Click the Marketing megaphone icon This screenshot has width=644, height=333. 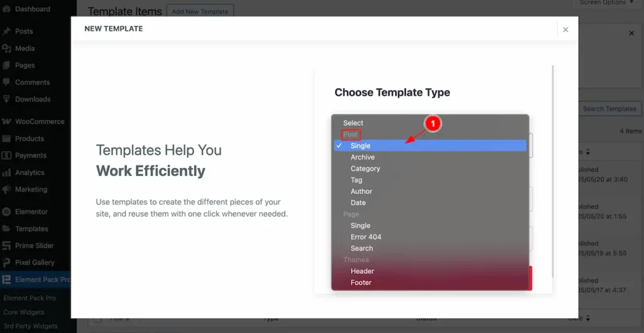tap(6, 189)
